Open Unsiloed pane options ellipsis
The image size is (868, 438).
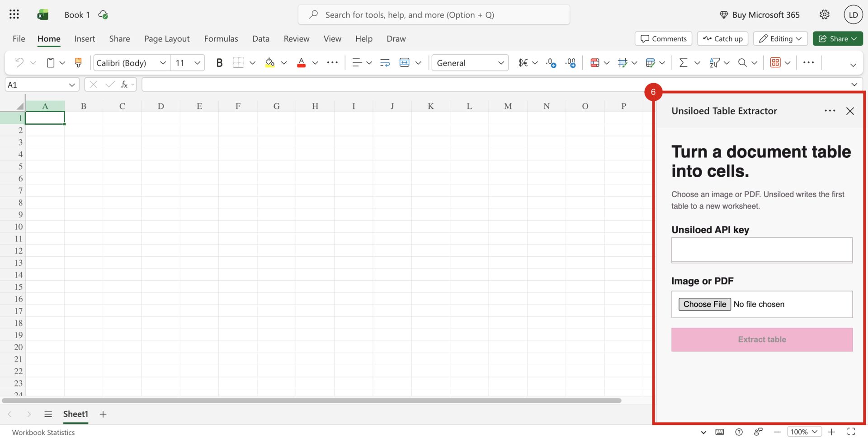coord(830,111)
